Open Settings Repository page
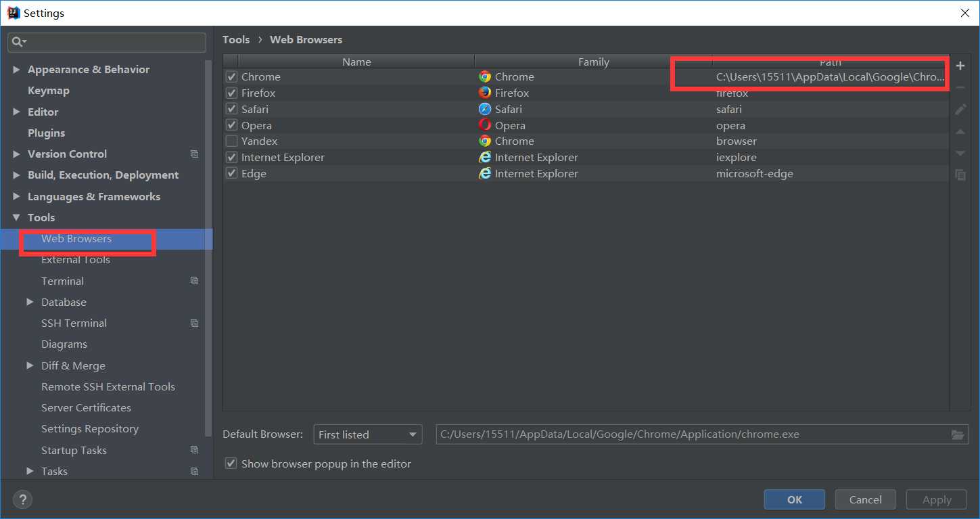Screen dimensions: 980x519 (90, 429)
